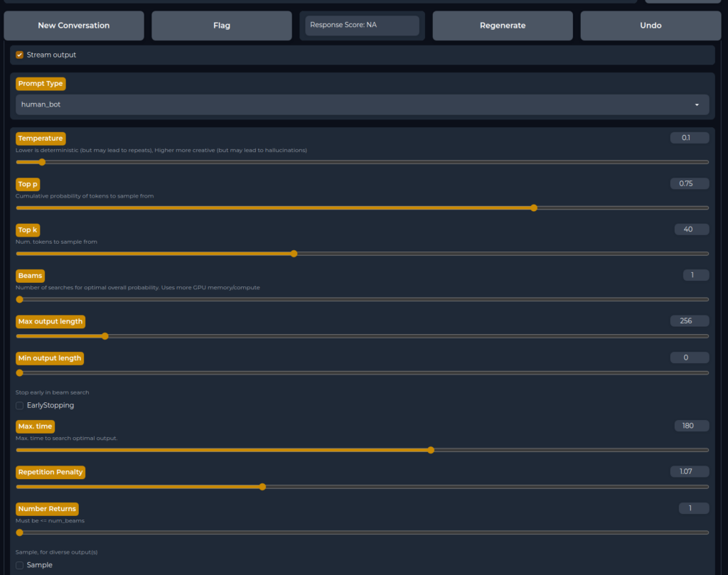Click the Max output length slider handle
Viewport: 728px width, 575px height.
(x=105, y=335)
